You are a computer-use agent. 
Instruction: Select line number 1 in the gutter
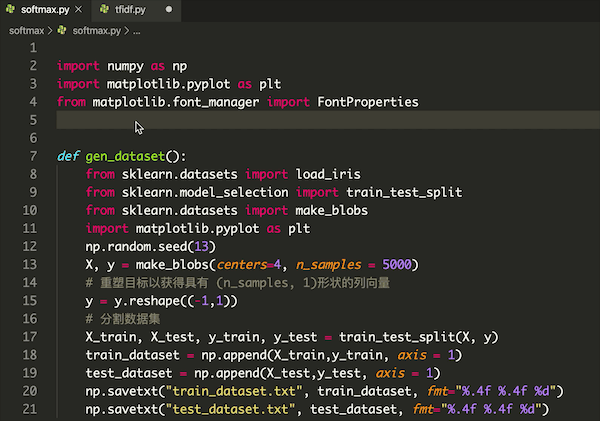point(34,48)
